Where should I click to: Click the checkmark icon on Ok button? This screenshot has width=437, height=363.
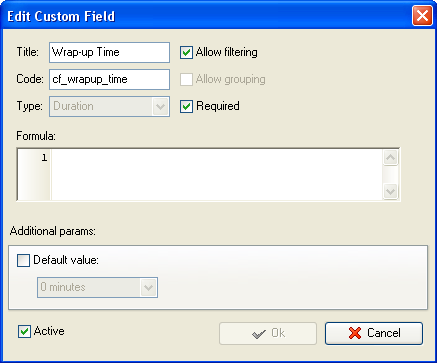tap(259, 334)
